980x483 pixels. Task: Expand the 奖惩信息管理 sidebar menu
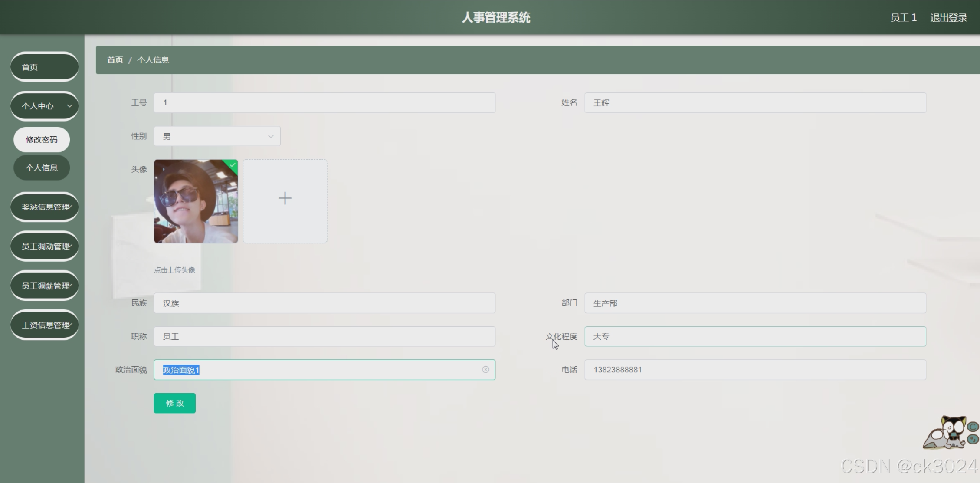[x=44, y=207]
